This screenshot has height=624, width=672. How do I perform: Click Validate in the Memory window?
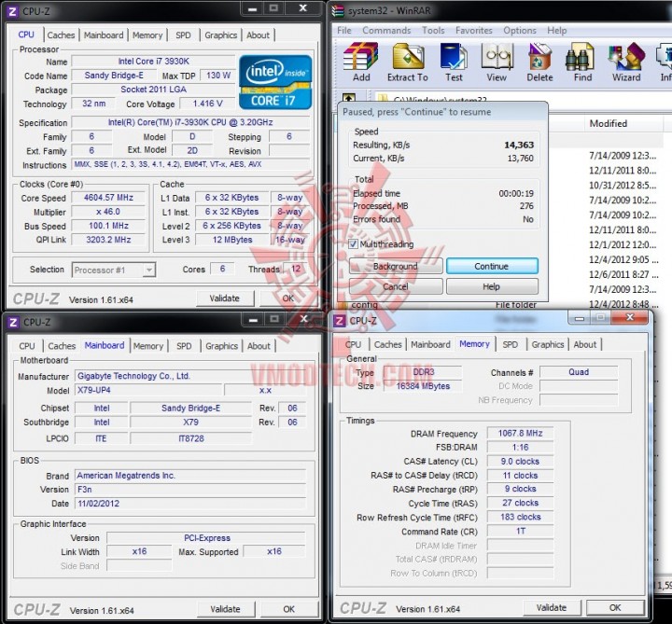point(552,608)
